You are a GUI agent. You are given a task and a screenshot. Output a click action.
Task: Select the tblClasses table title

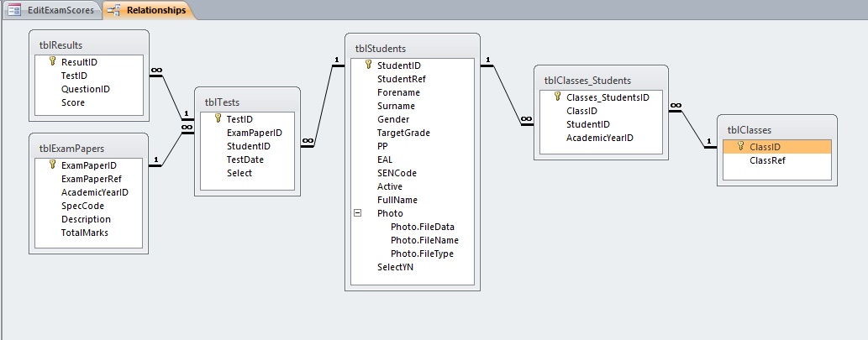click(749, 130)
